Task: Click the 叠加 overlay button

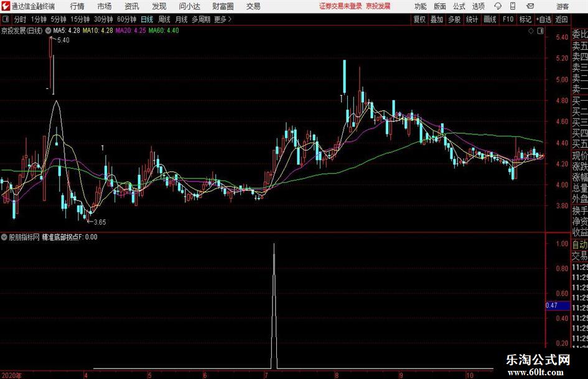Action: click(x=437, y=19)
